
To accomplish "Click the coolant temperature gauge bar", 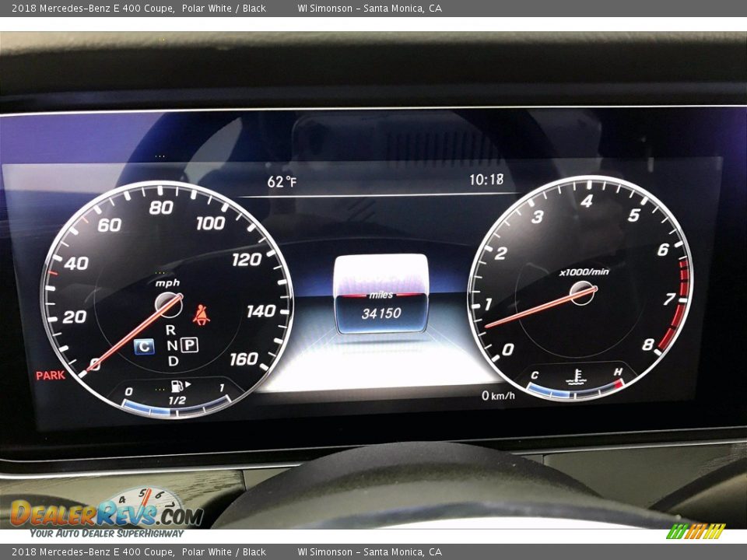I will tap(574, 391).
